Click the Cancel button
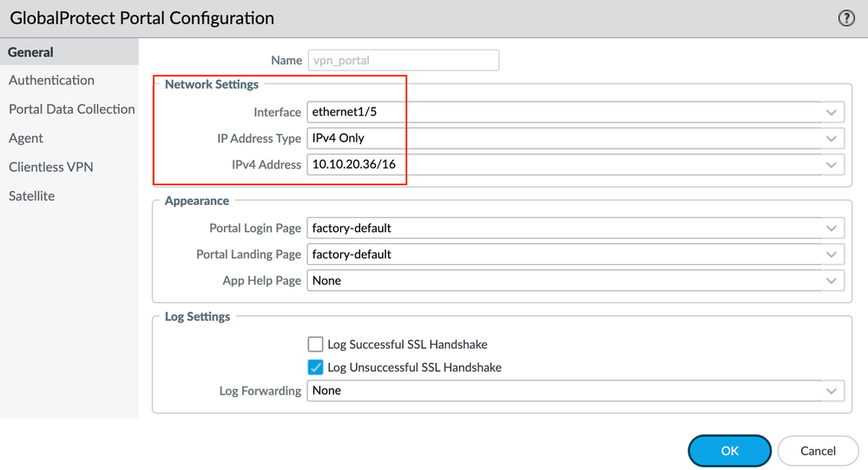Image resolution: width=868 pixels, height=470 pixels. pyautogui.click(x=818, y=451)
